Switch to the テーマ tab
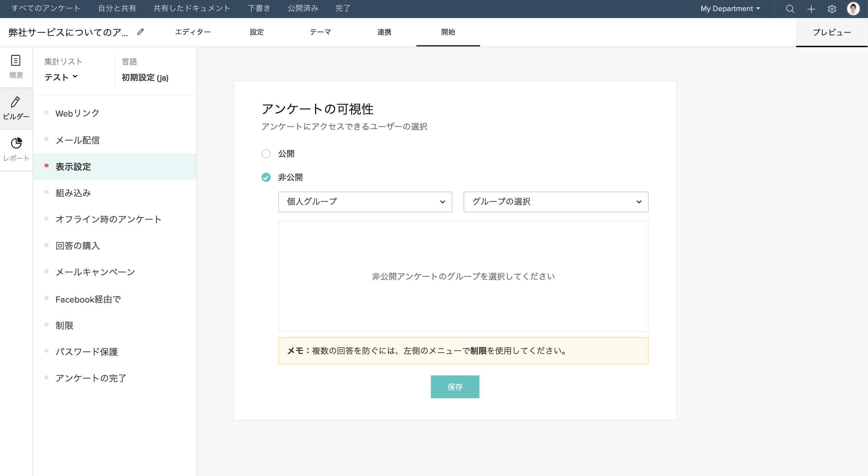 point(320,32)
